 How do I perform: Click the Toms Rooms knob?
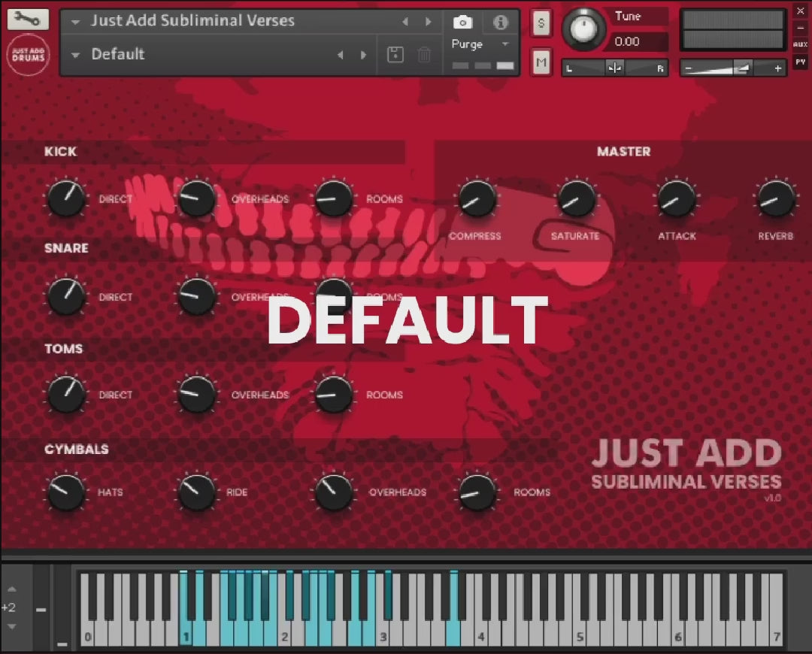click(334, 394)
